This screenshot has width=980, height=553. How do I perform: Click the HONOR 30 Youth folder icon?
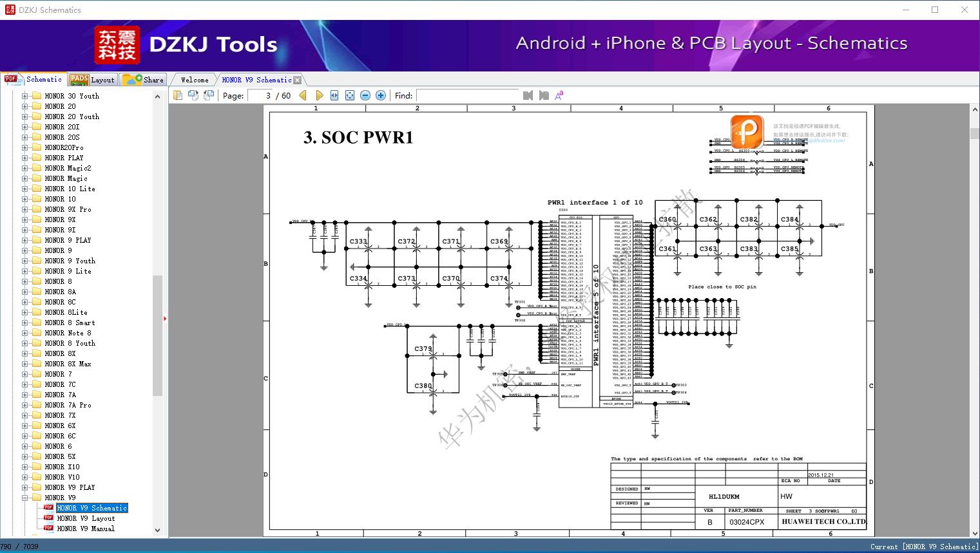[x=37, y=96]
